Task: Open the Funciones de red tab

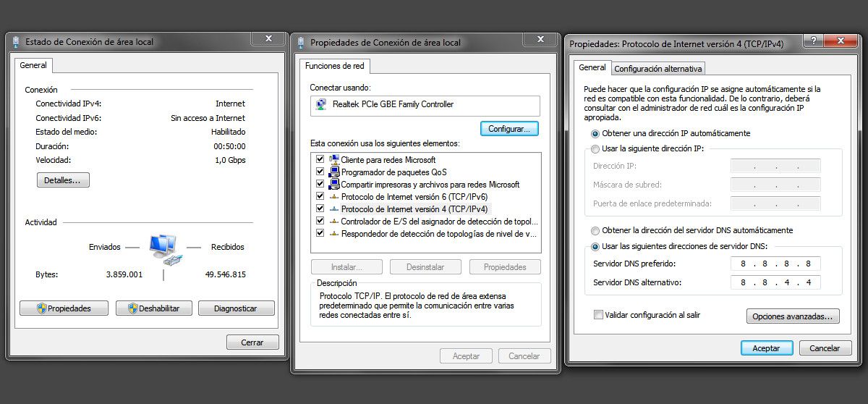Action: point(335,66)
